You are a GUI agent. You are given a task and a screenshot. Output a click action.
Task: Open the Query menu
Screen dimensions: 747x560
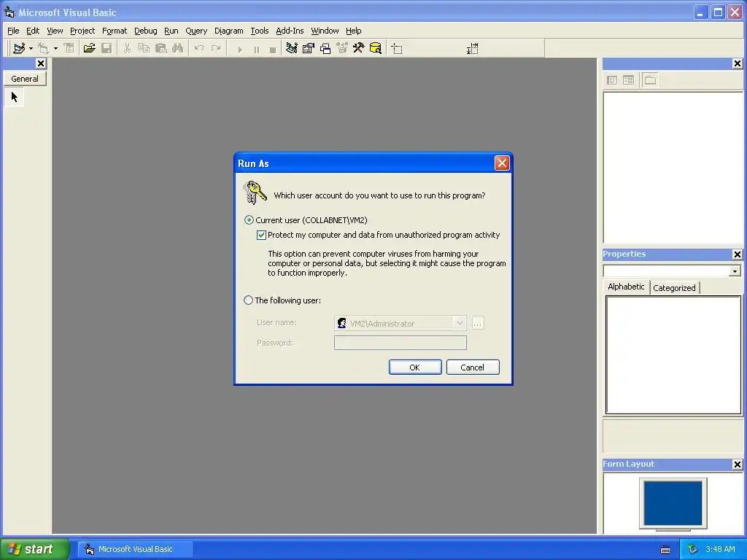click(x=196, y=31)
